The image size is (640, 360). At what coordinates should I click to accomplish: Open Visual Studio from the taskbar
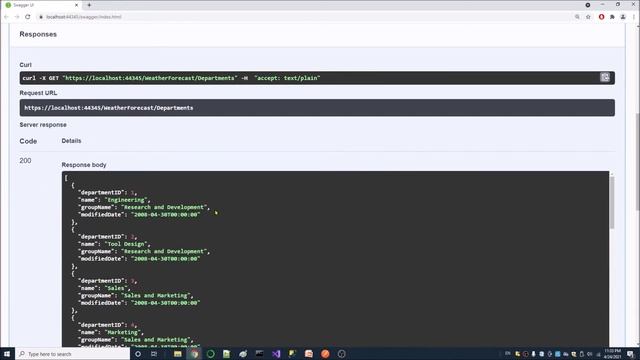[x=276, y=354]
